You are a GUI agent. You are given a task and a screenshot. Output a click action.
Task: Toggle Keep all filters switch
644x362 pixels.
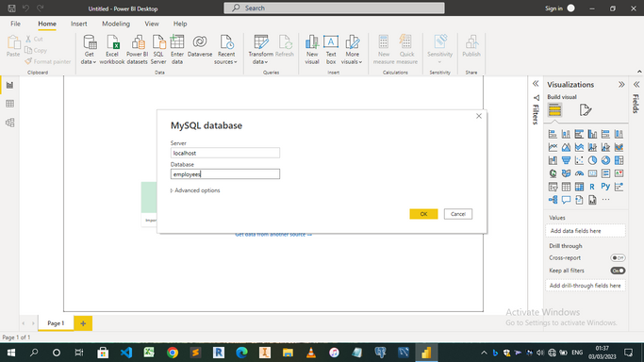click(618, 271)
